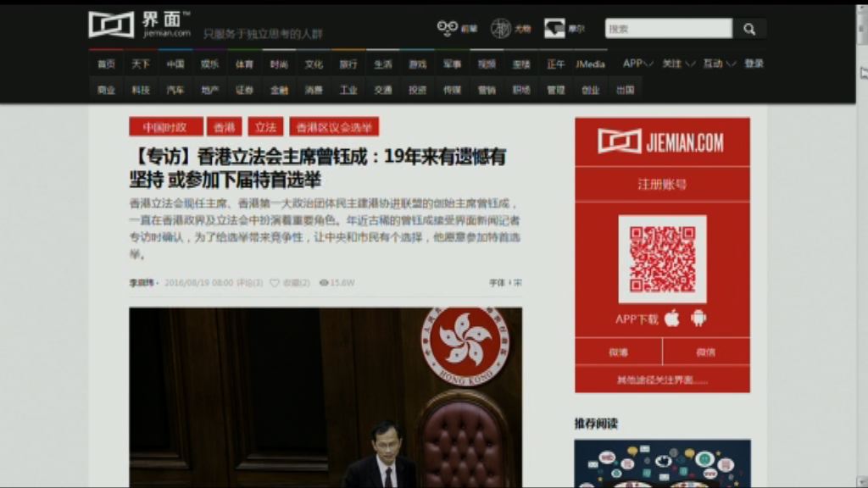This screenshot has width=868, height=488.
Task: Toggle the heart favorite icon 收藏(2)
Action: tap(274, 280)
